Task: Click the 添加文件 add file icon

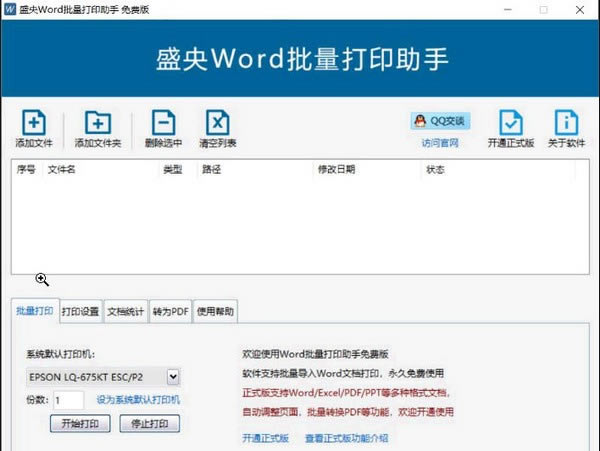Action: 34,122
